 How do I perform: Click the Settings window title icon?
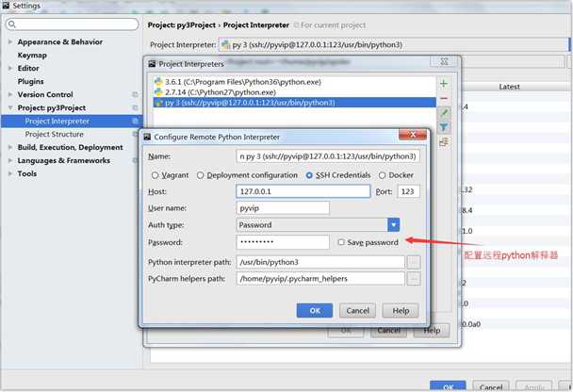[6, 6]
